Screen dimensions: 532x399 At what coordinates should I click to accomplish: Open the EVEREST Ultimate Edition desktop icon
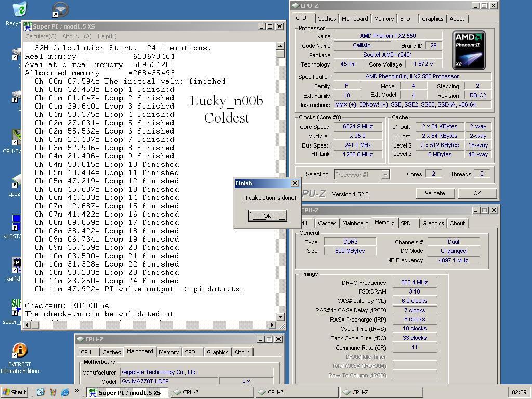(x=19, y=351)
